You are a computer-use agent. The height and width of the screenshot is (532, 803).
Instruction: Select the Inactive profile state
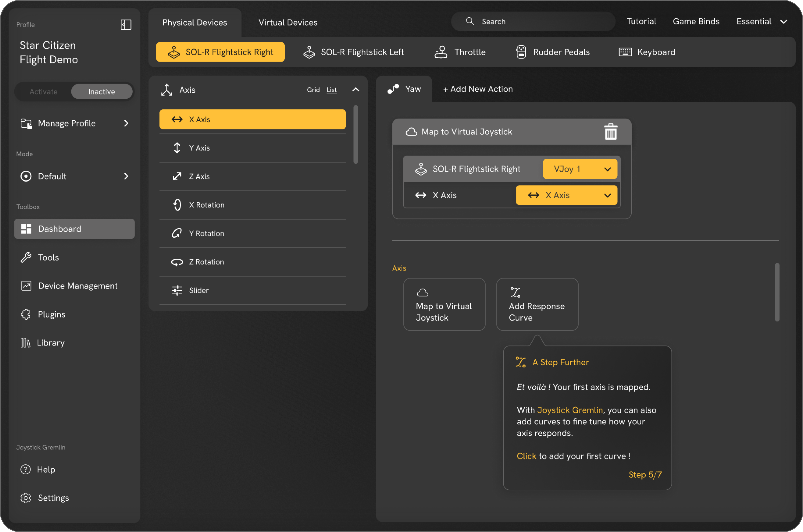[x=102, y=92]
